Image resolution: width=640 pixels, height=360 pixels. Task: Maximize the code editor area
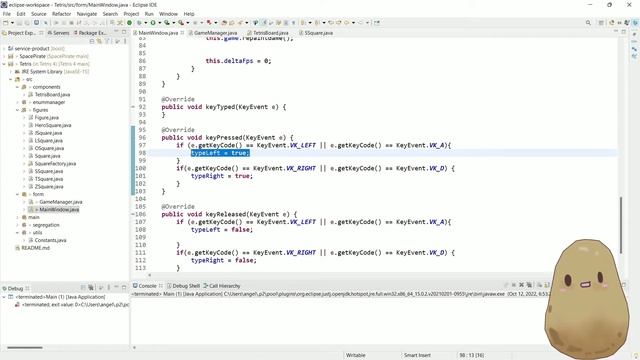click(x=624, y=32)
